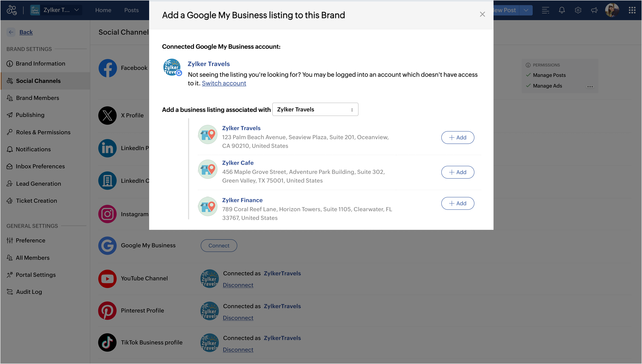The height and width of the screenshot is (364, 642).
Task: Go to the Home tab
Action: (x=103, y=10)
